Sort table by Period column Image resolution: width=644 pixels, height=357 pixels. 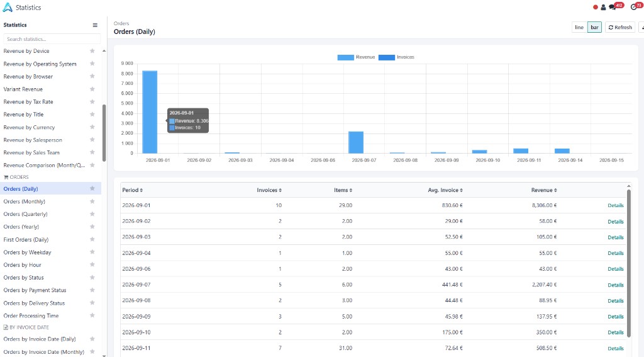(132, 190)
